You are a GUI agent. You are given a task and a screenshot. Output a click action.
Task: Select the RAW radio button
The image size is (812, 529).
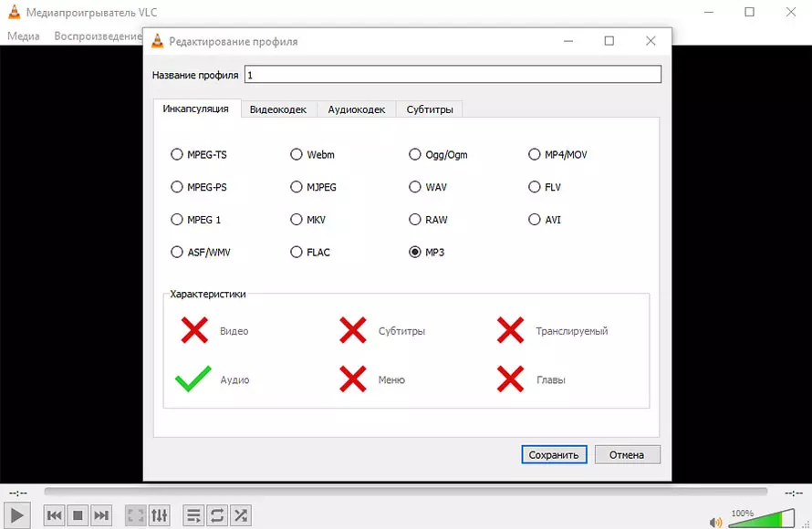click(415, 220)
